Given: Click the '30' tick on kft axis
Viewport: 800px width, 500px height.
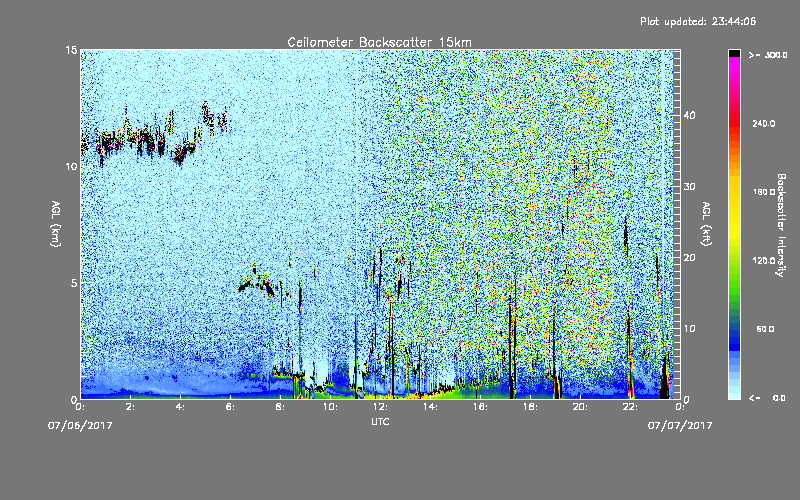Looking at the screenshot, I should coord(689,186).
